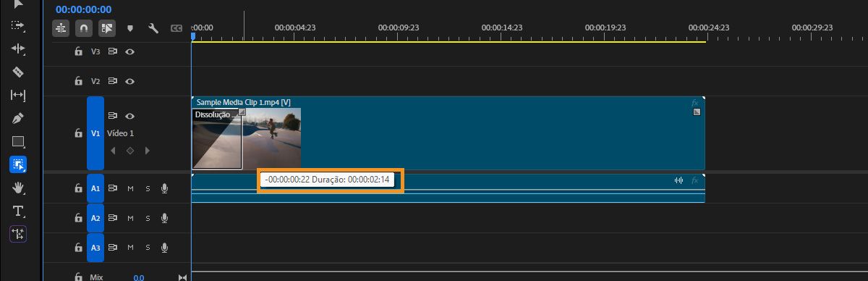This screenshot has width=868, height=281.
Task: Mute audio track A2
Action: coord(130,218)
